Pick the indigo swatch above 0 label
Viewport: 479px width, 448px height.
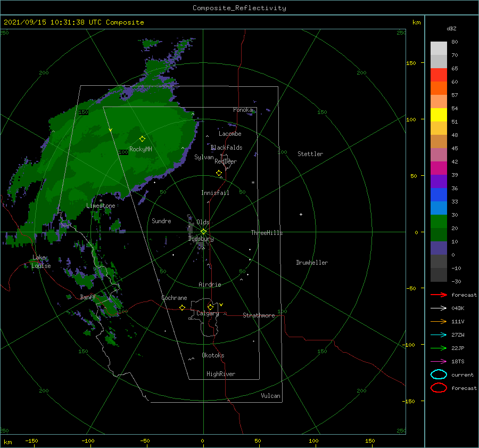[439, 248]
